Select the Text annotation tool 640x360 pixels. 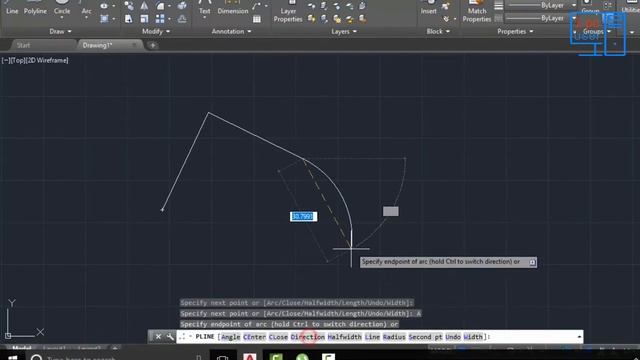point(204,8)
